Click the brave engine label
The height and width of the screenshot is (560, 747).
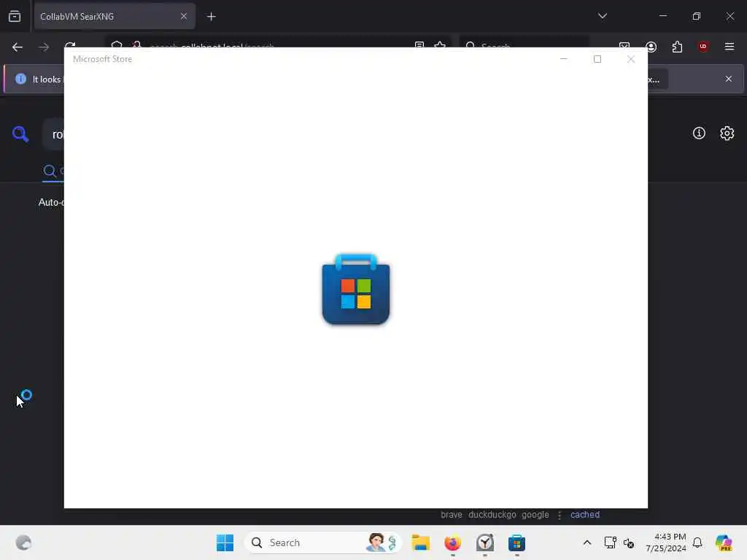[451, 515]
